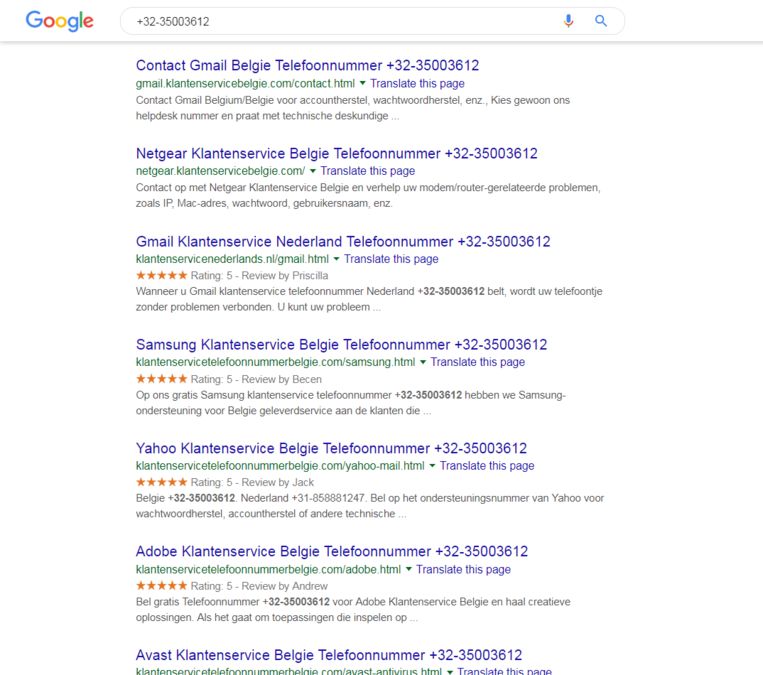Expand dropdown arrow beside gmail.klantenservicebelgie.com URL

tap(363, 84)
